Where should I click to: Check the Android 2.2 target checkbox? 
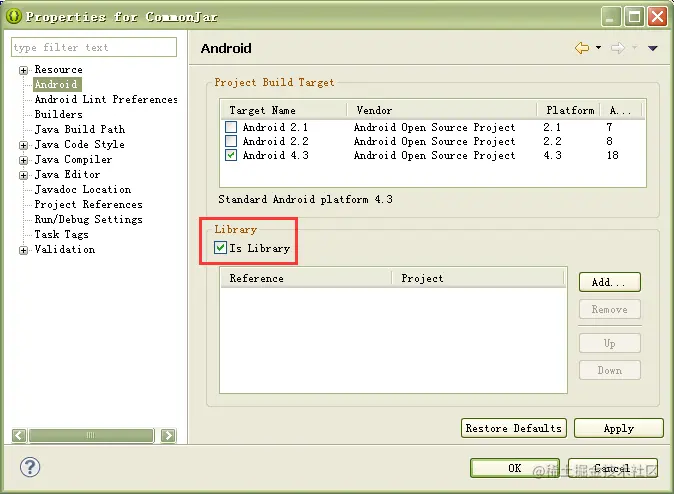coord(231,141)
